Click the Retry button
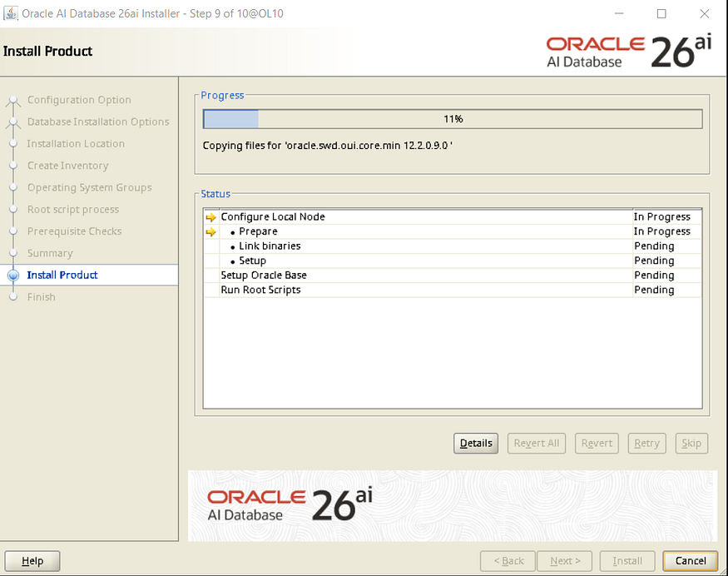728x576 pixels. 646,443
